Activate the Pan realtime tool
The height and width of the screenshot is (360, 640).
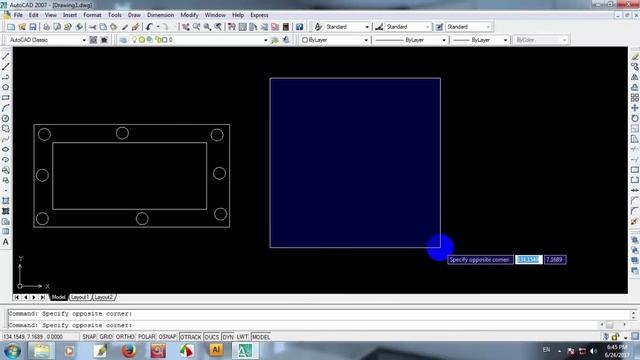click(186, 27)
